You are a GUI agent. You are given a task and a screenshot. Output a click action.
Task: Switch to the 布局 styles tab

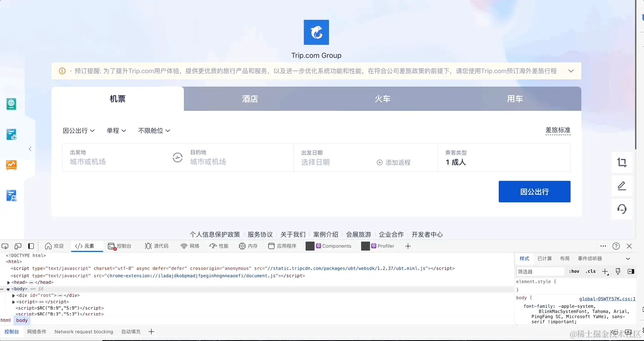565,258
